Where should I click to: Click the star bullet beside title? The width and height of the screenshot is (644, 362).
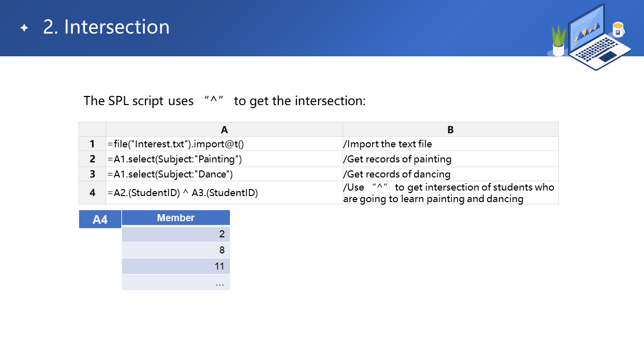pyautogui.click(x=24, y=28)
